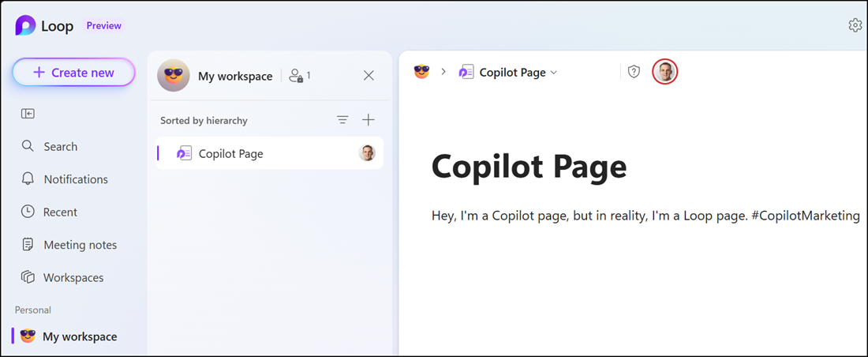Collapse the left sidebar panel icon
This screenshot has height=357, width=868.
pos(28,114)
